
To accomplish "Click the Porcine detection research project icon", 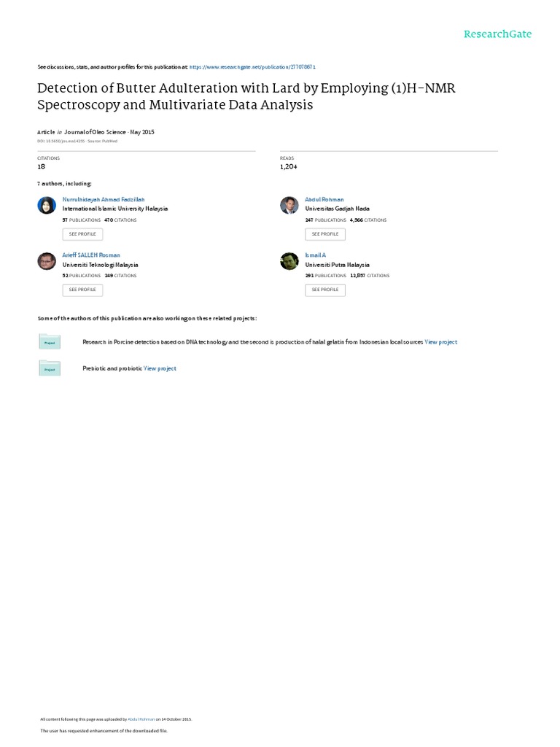I will [x=50, y=341].
